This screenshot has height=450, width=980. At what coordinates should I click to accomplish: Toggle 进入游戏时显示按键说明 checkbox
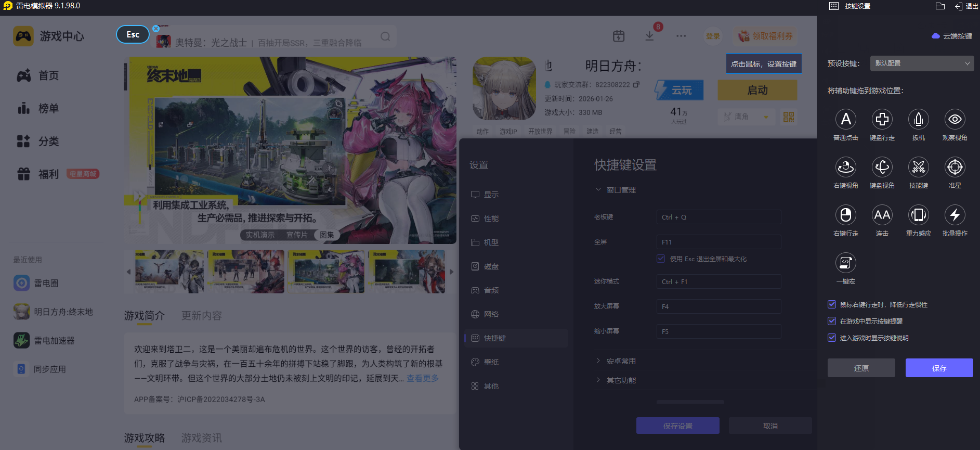[832, 338]
